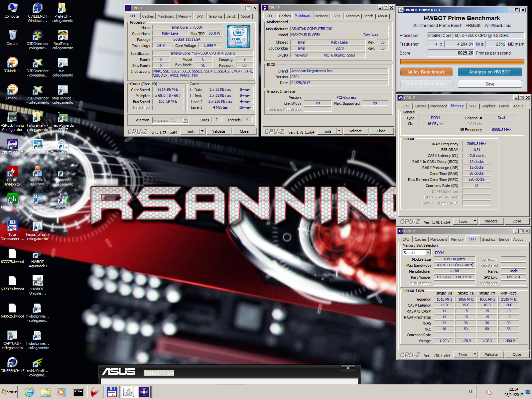The image size is (532, 399).
Task: Open the Computer desktop icon
Action: [x=12, y=10]
